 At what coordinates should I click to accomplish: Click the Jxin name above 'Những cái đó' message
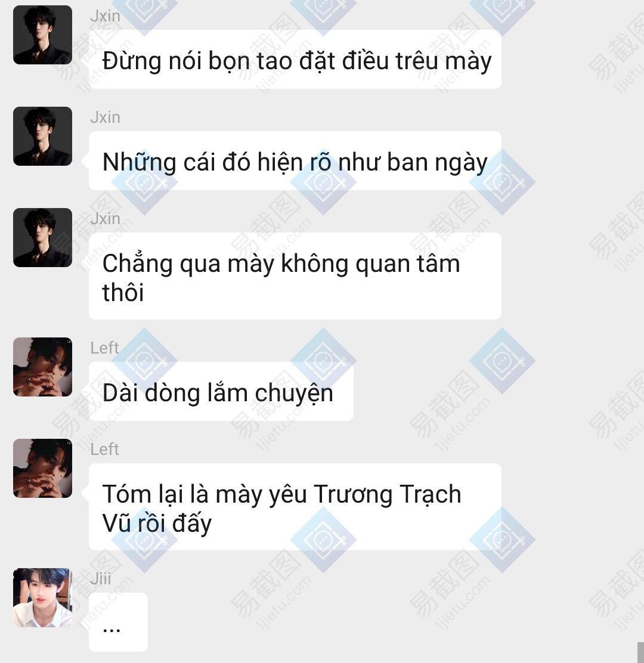point(106,117)
